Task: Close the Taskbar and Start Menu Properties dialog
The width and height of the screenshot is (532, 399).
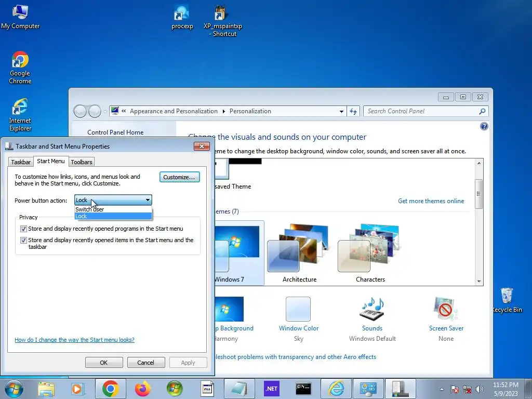Action: tap(202, 146)
